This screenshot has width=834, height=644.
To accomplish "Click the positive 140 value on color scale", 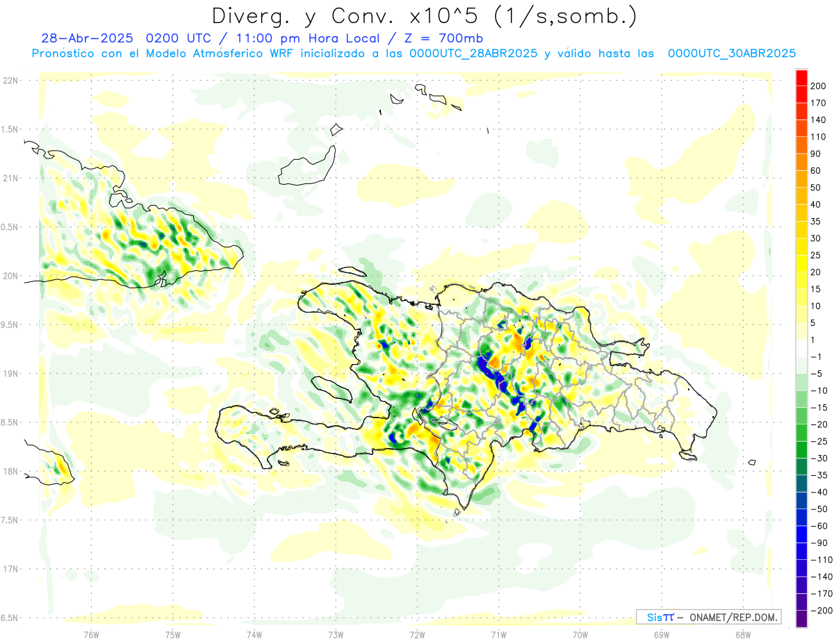I will [818, 119].
